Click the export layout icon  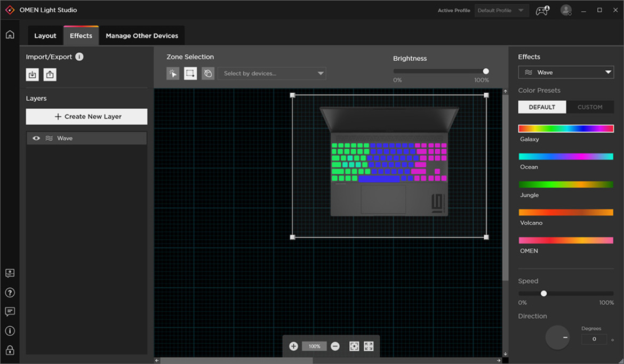tap(50, 75)
